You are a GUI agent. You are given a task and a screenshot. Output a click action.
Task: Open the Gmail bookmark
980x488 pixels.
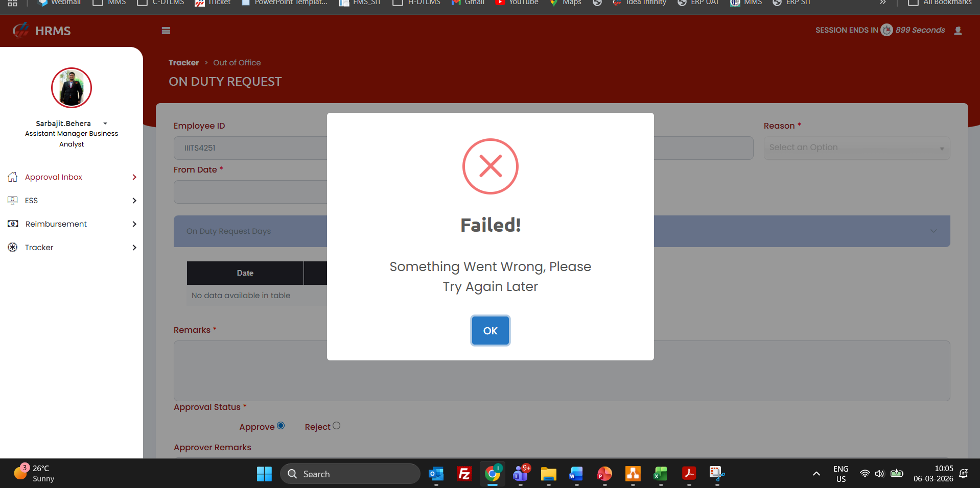tap(468, 3)
